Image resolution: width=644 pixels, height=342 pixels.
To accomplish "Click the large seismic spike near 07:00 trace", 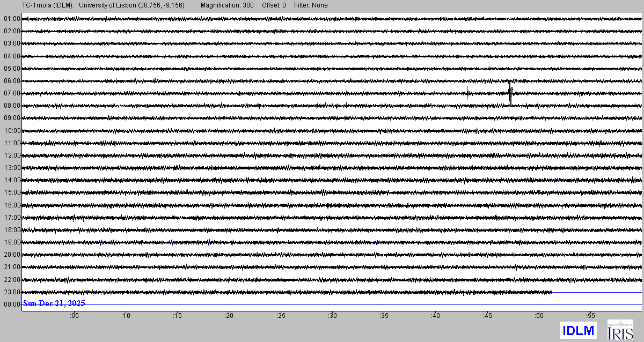I will 510,93.
